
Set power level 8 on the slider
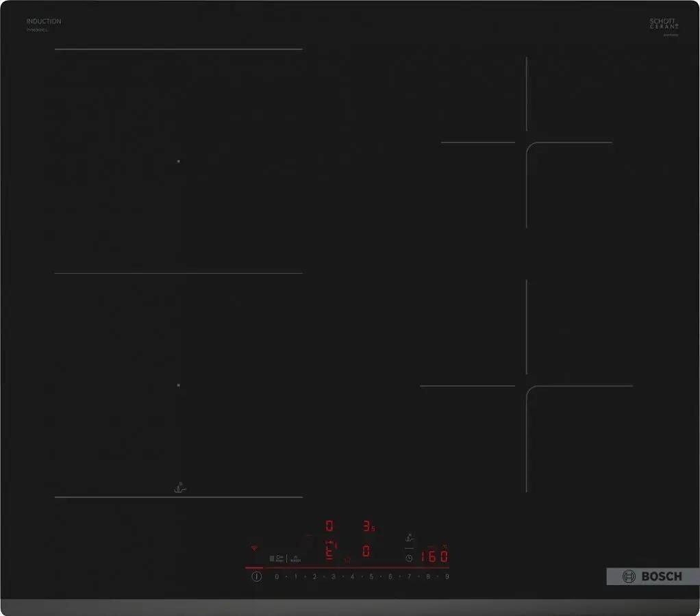(427, 577)
